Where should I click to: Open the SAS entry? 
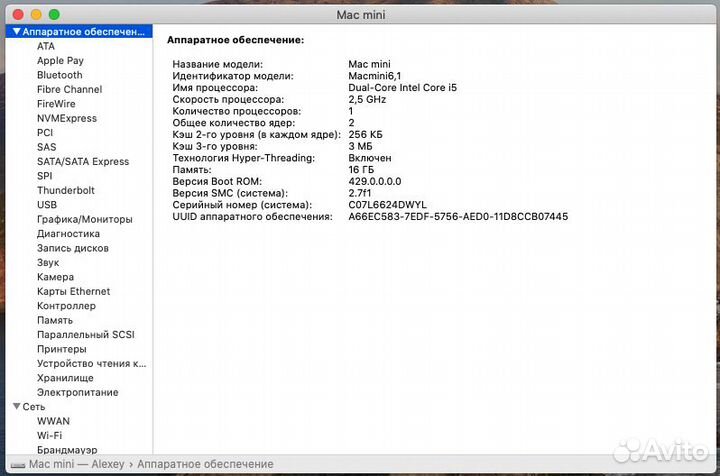(x=46, y=147)
